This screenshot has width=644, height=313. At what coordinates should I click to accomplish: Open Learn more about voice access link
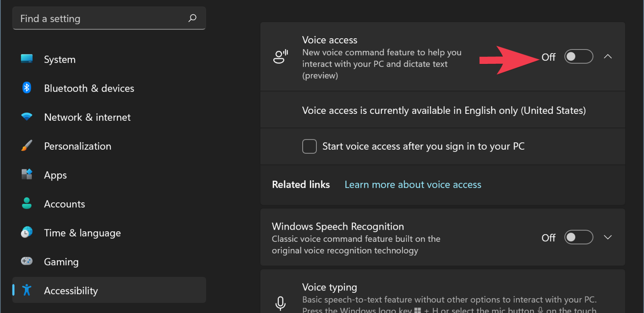413,185
